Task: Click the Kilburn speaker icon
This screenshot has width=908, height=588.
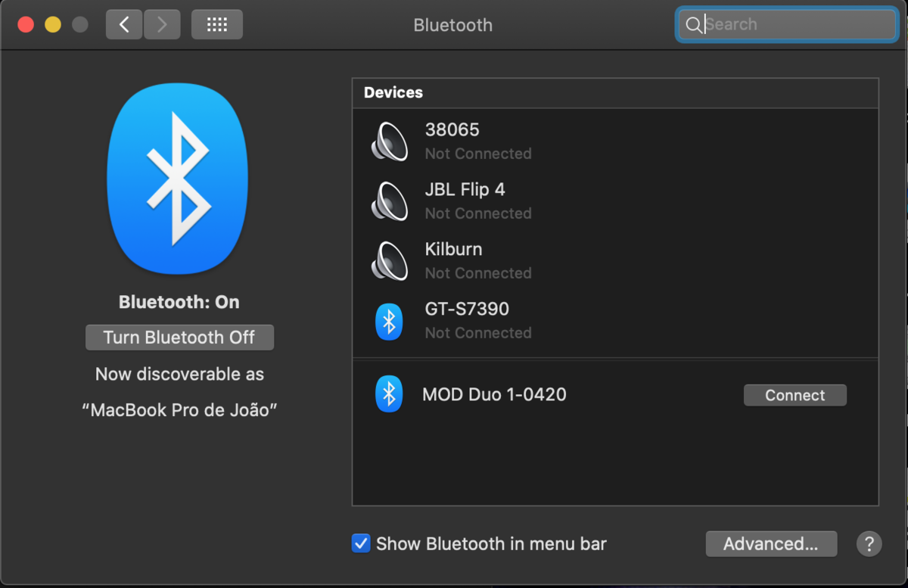Action: (389, 261)
